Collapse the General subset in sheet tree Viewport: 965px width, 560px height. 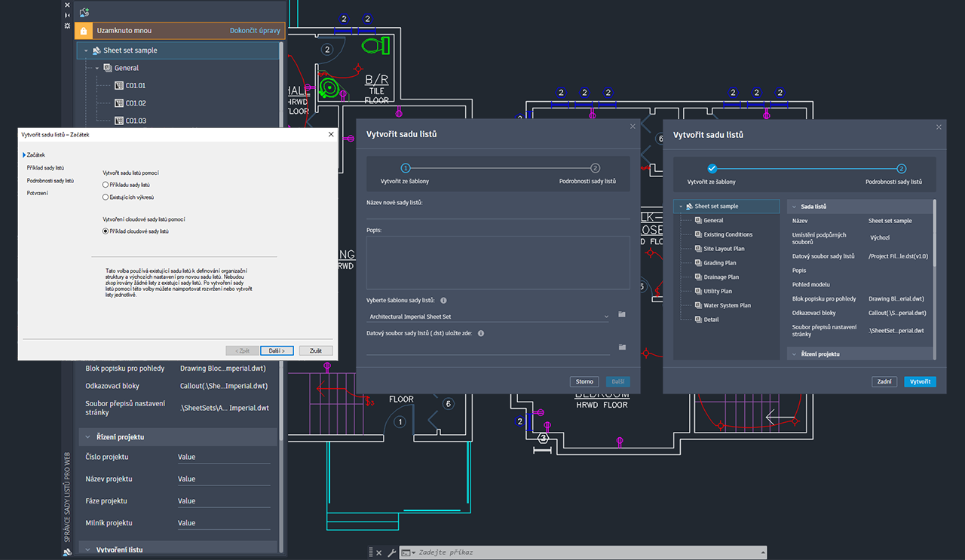pos(97,68)
